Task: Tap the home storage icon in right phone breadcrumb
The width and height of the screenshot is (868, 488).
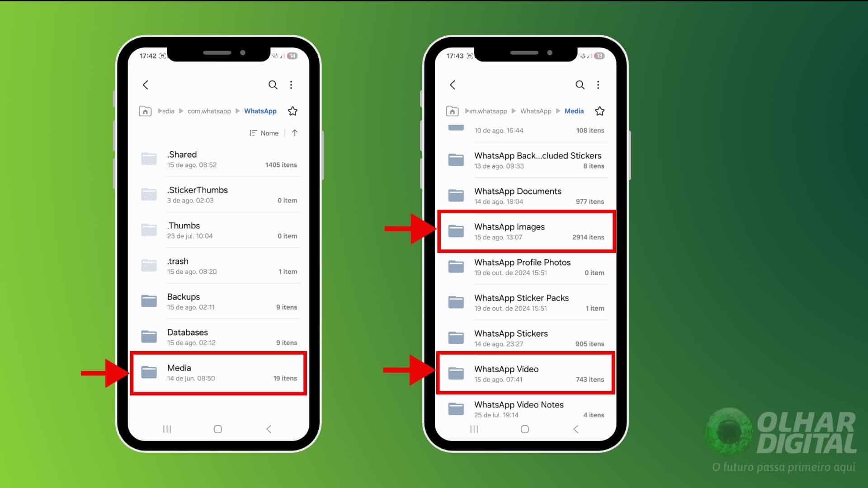Action: point(452,111)
